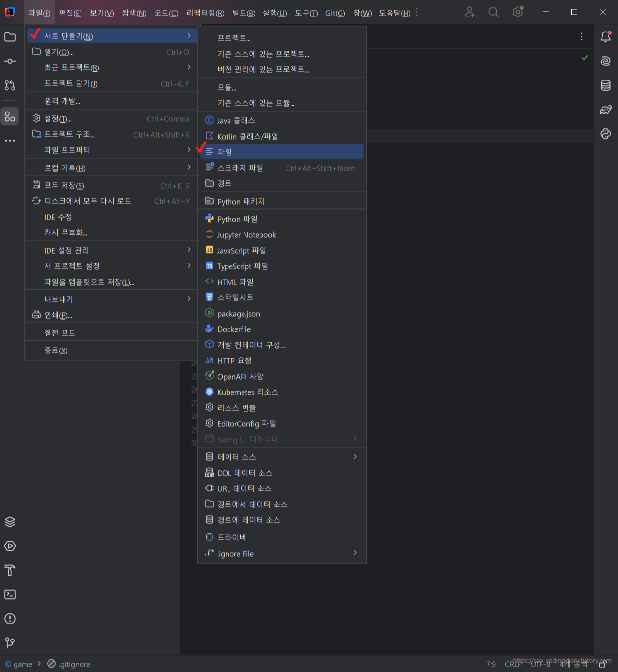Choose 프로젝트 구조... entry
618x672 pixels.
coord(112,134)
